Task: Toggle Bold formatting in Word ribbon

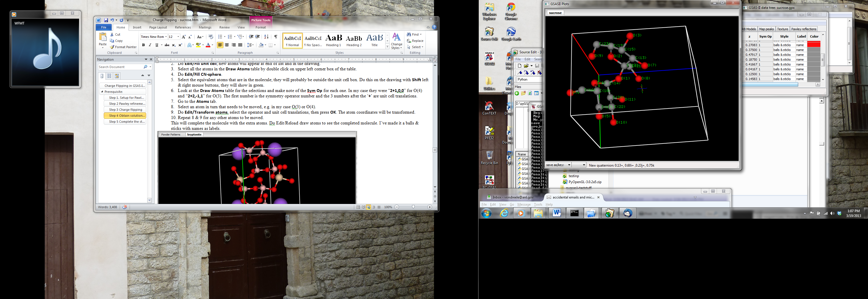Action: [x=144, y=45]
